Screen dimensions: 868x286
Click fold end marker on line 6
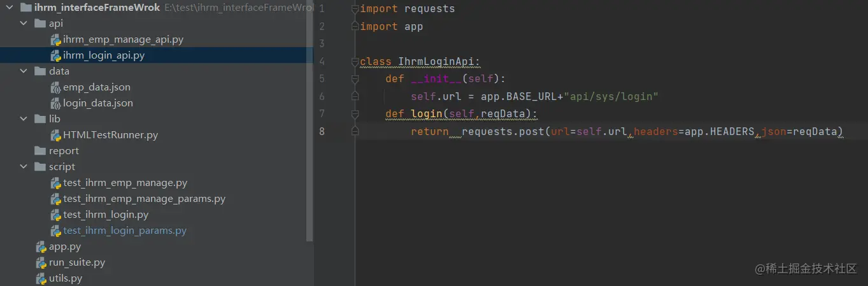click(x=355, y=96)
